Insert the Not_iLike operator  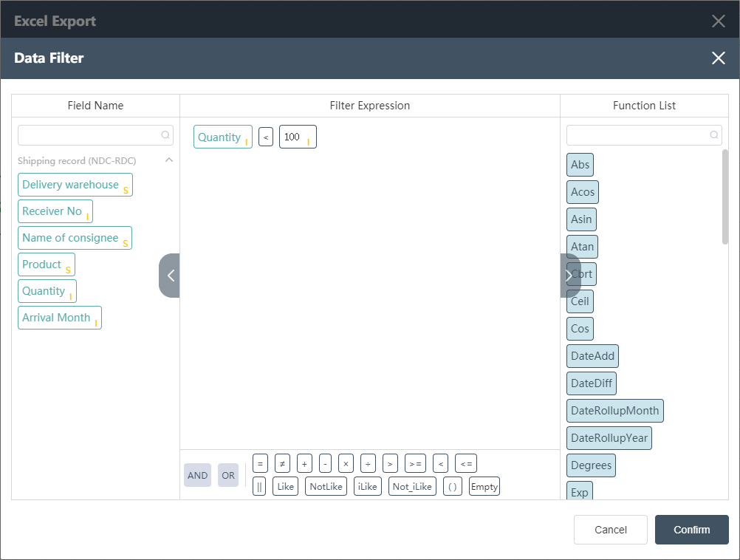[x=412, y=486]
